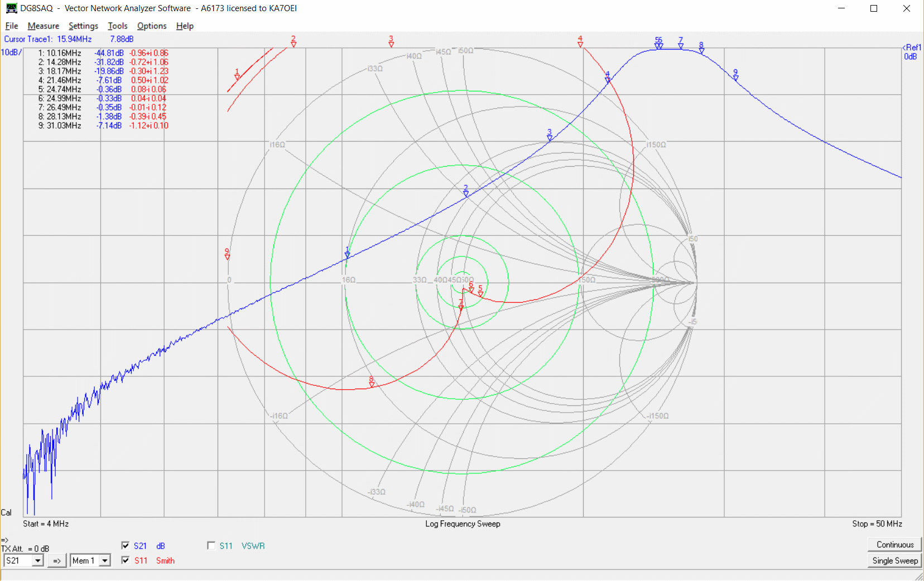The width and height of the screenshot is (924, 581).
Task: Uncheck the S11 Smith trace checkbox
Action: click(x=126, y=560)
